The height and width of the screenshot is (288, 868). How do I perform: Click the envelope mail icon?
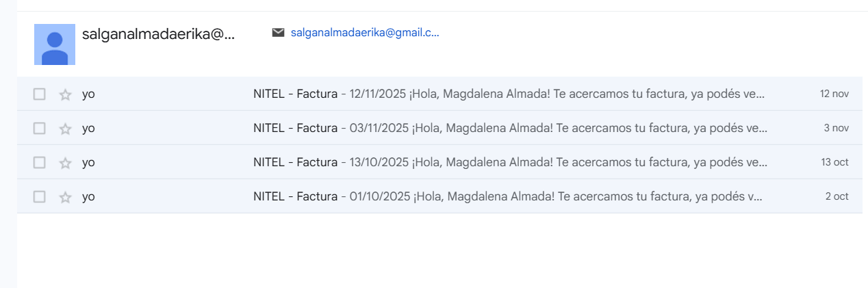pos(278,32)
